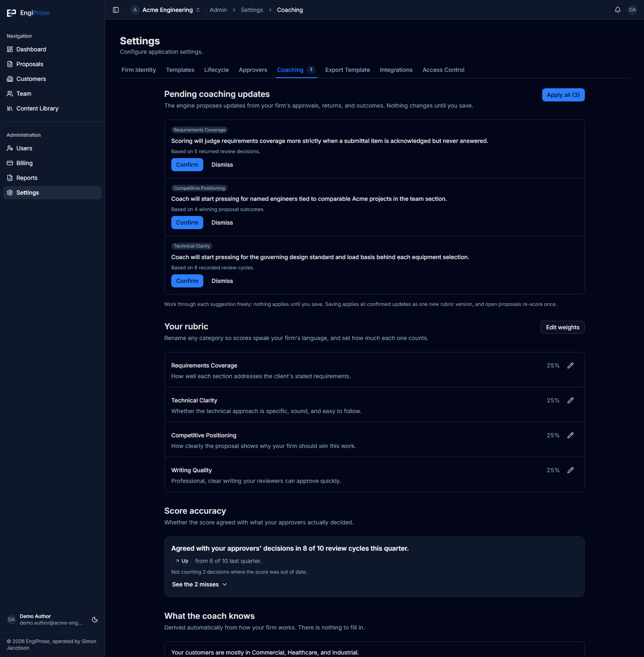Viewport: 644px width, 657px height.
Task: Open Customers in the sidebar
Action: tap(52, 79)
